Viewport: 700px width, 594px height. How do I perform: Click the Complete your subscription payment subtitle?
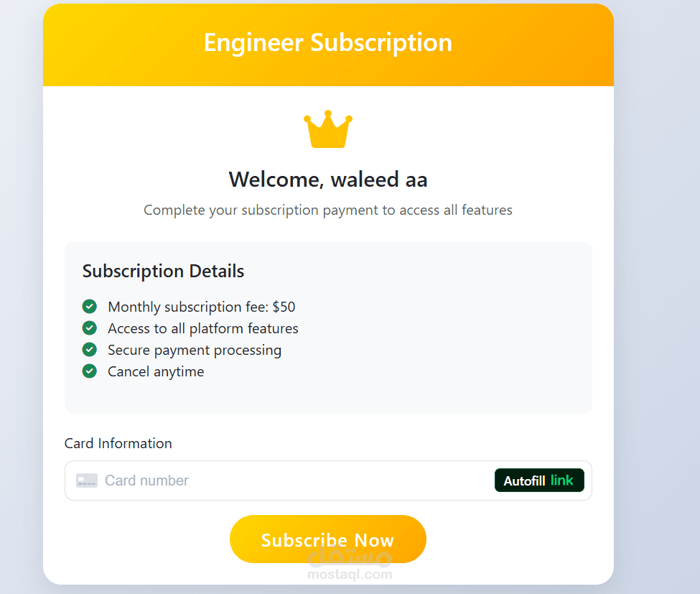tap(328, 210)
